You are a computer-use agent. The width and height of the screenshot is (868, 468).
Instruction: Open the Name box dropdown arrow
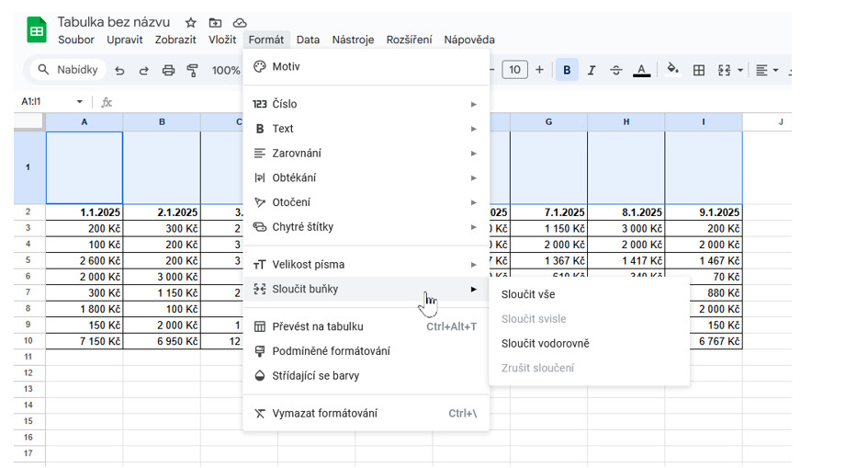[x=80, y=102]
